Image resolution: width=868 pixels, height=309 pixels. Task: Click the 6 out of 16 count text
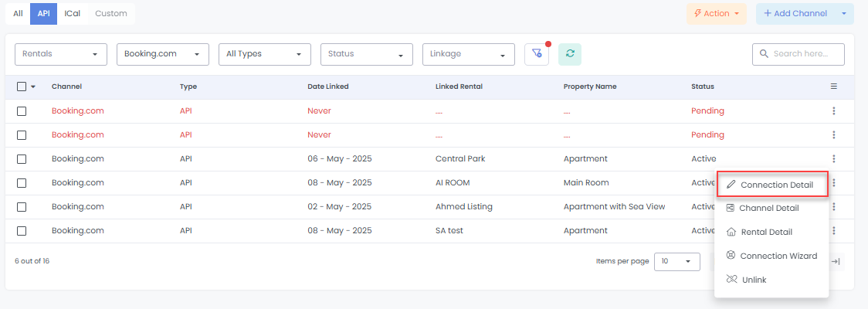[32, 261]
